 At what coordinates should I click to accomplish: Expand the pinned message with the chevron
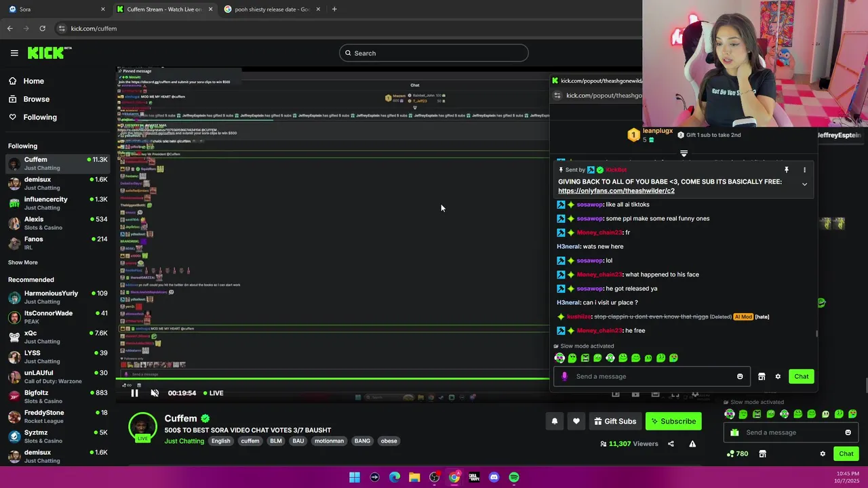tap(804, 184)
